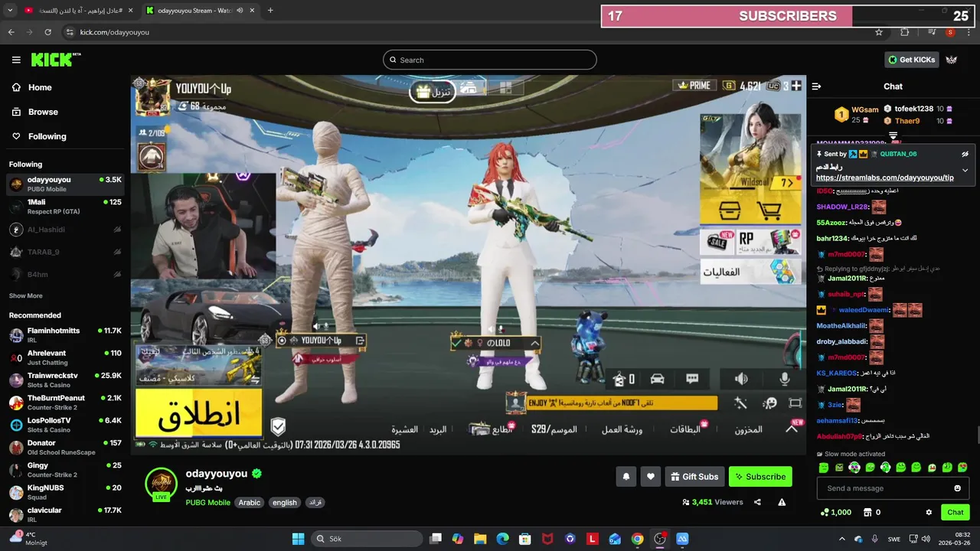The height and width of the screenshot is (551, 980).
Task: Click the address bar URL
Action: pyautogui.click(x=115, y=32)
